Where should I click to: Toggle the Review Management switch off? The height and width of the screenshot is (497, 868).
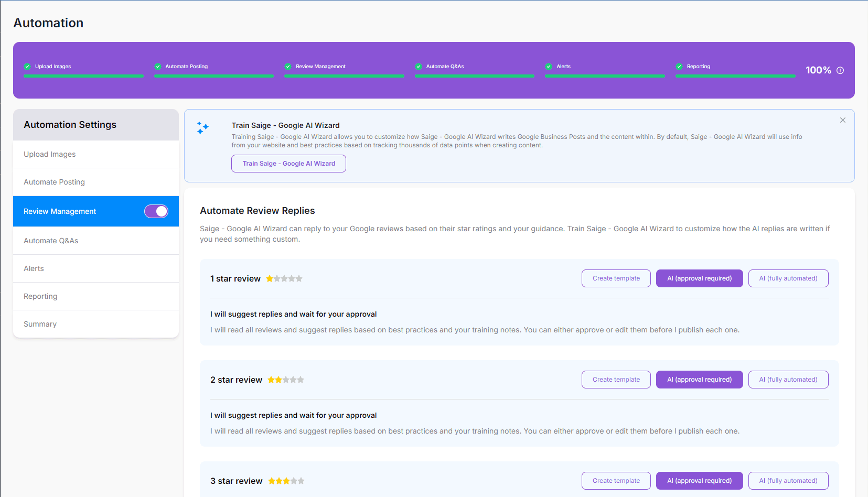click(156, 211)
